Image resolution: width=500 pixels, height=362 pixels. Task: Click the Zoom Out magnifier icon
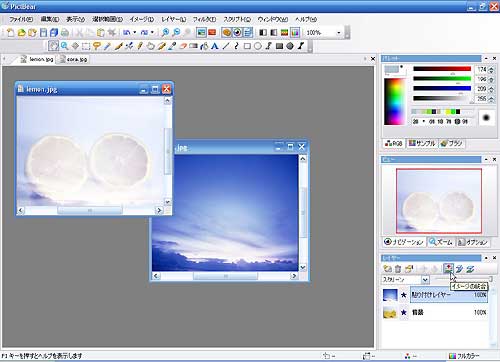(x=176, y=33)
